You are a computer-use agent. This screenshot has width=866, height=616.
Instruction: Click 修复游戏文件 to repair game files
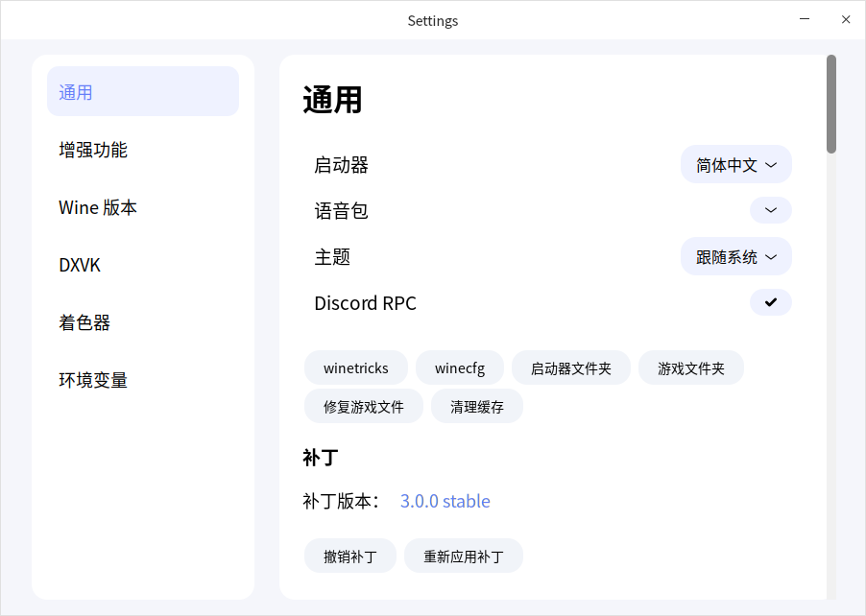coord(363,406)
